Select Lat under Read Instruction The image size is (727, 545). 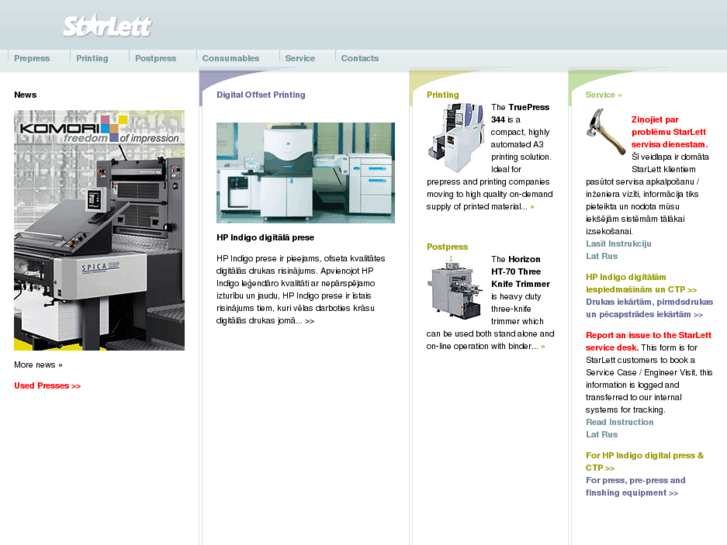(592, 435)
